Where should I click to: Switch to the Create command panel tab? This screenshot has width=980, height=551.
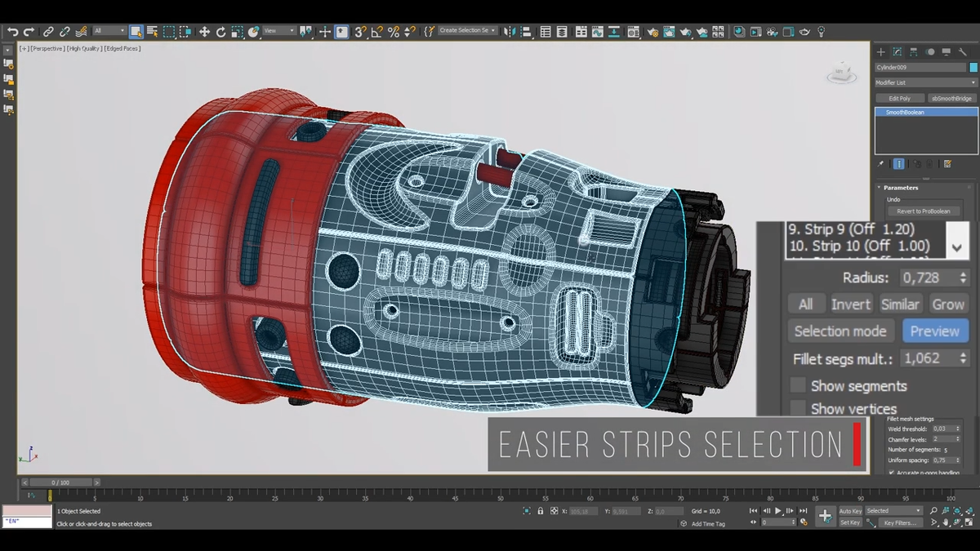(x=881, y=51)
